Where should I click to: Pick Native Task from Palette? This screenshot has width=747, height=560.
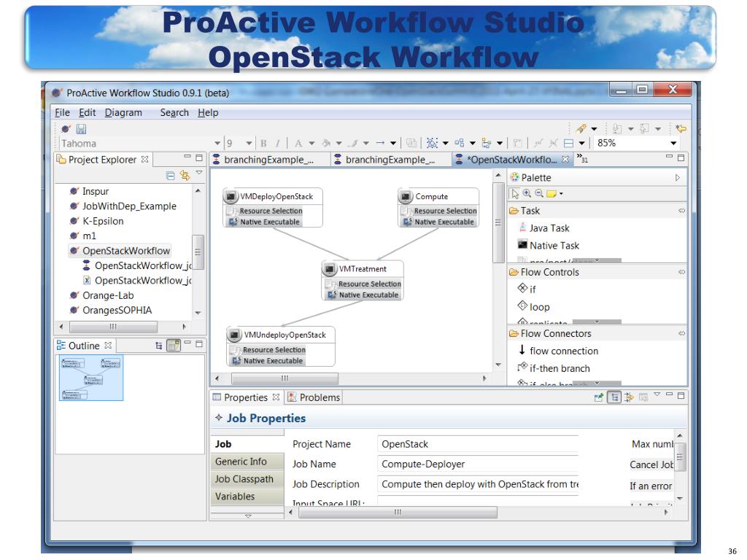(549, 246)
